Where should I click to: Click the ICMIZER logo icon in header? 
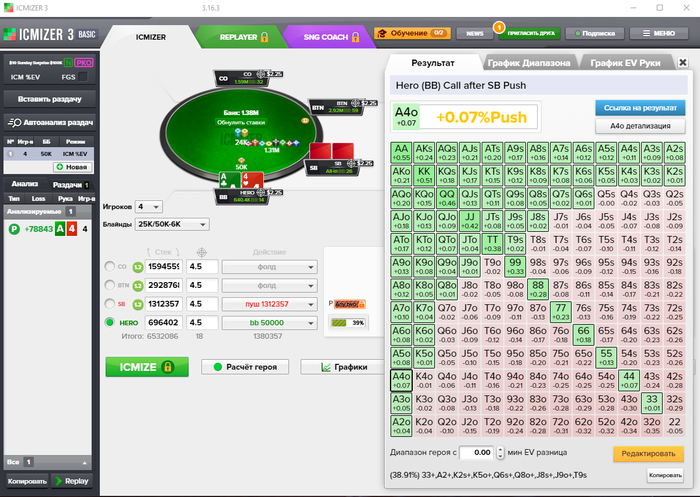point(9,34)
